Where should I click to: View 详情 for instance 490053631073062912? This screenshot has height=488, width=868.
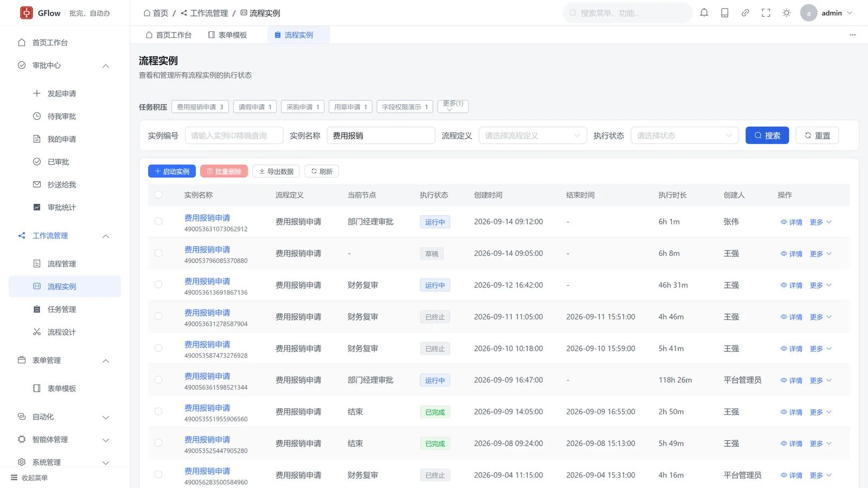tap(792, 222)
